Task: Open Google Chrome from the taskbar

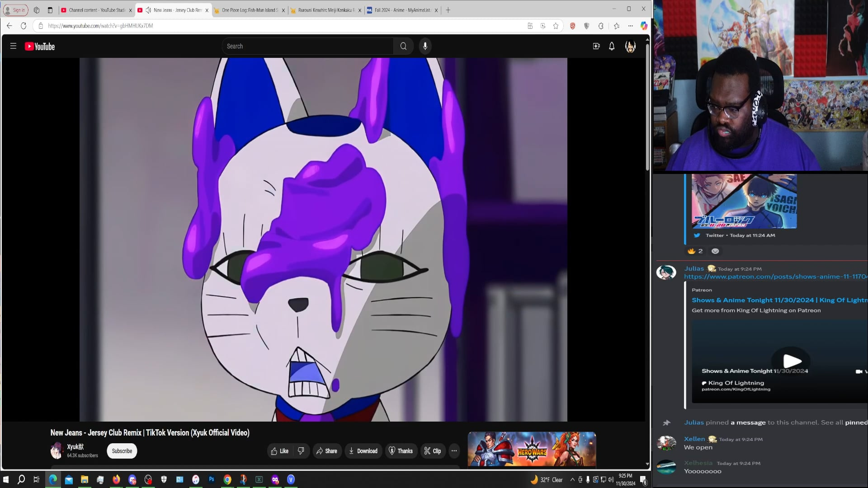Action: [x=227, y=479]
